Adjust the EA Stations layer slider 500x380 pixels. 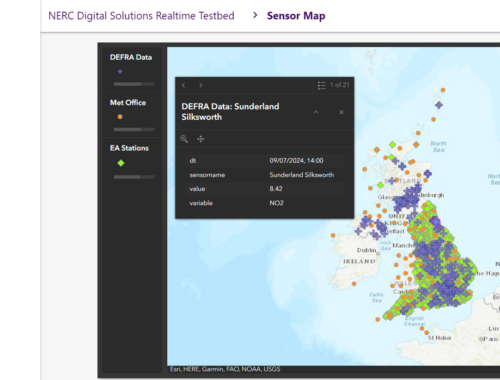[x=134, y=177]
